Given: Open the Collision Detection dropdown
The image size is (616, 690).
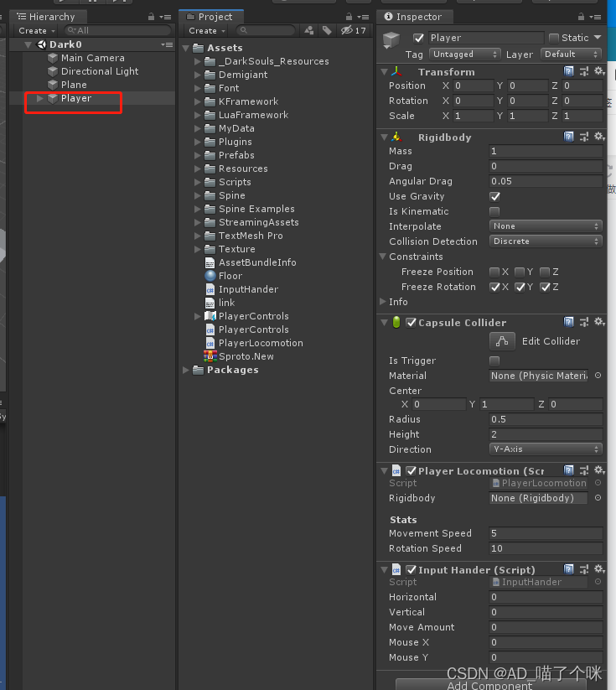Looking at the screenshot, I should click(546, 241).
